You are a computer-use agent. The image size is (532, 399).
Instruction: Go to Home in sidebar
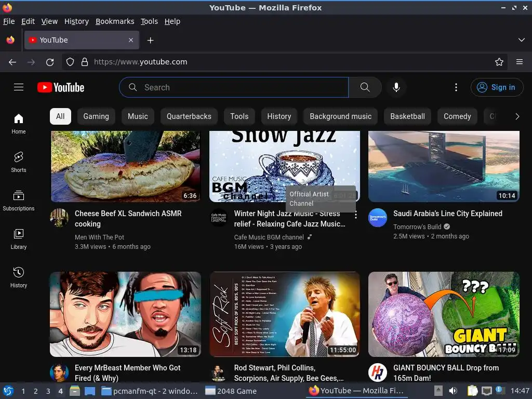click(19, 124)
